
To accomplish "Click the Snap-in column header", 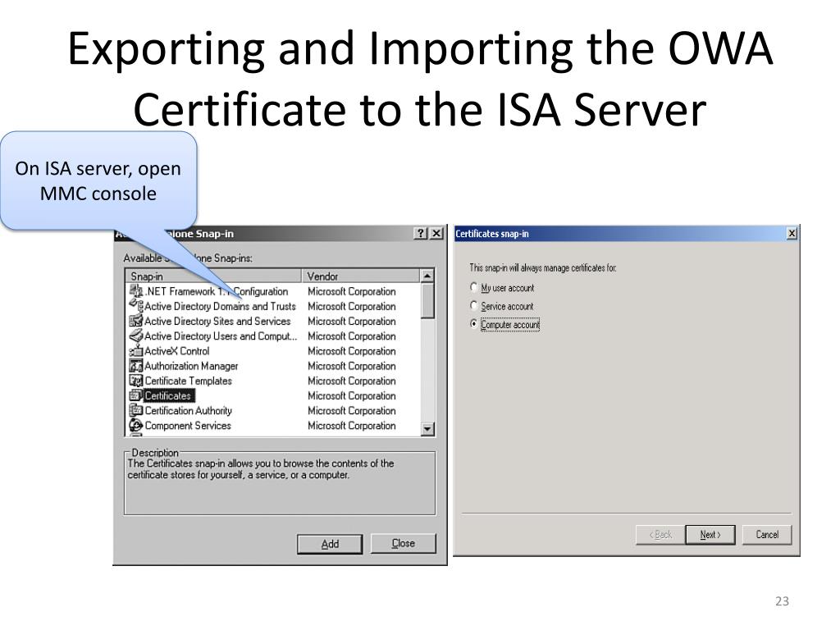I will (x=214, y=276).
